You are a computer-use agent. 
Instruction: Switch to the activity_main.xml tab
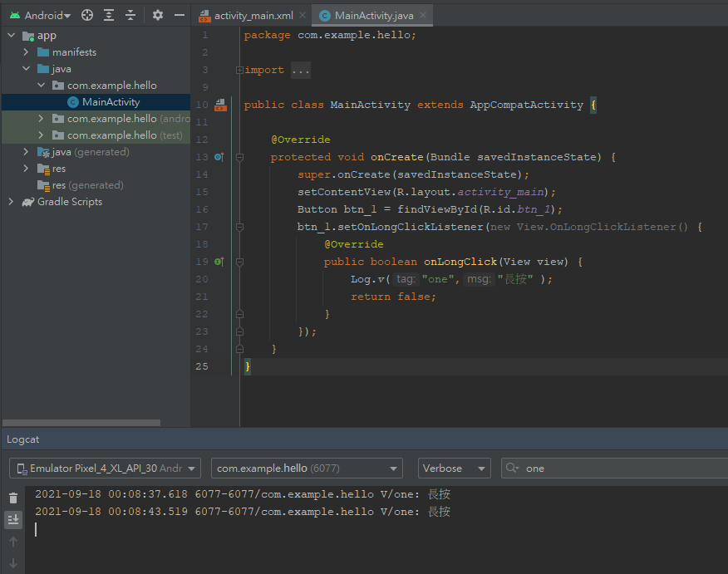click(253, 16)
